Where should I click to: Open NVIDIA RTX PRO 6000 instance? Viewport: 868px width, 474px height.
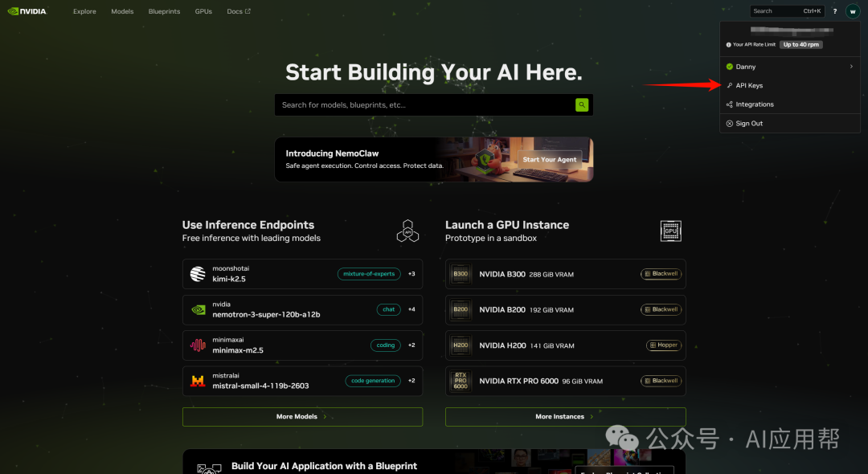pyautogui.click(x=565, y=381)
